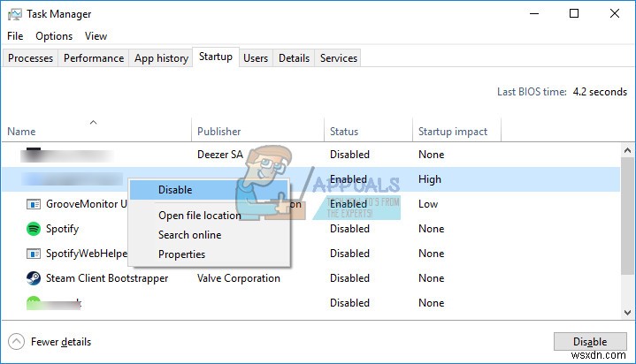Click the scrollbar up arrow
This screenshot has height=364, width=636.
click(627, 150)
